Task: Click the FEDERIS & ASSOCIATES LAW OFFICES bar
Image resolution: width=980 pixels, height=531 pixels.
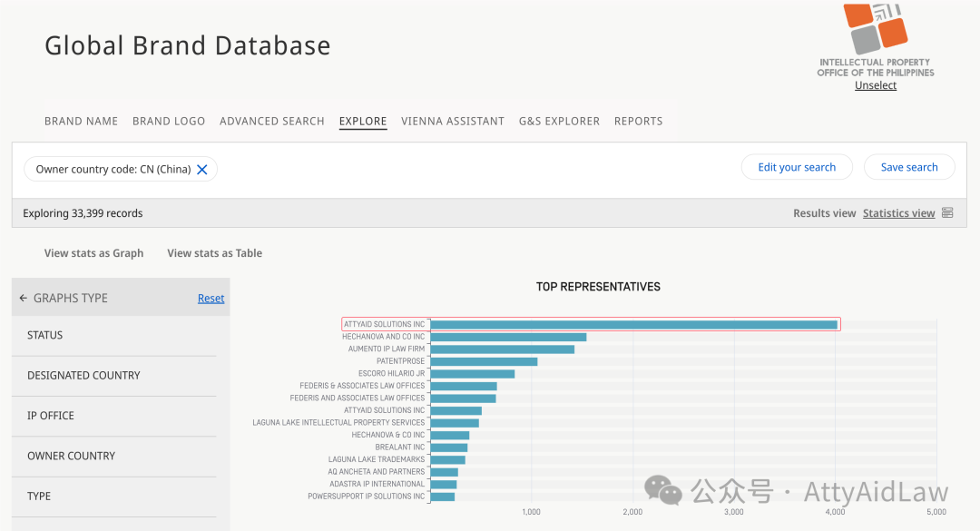Action: 464,386
